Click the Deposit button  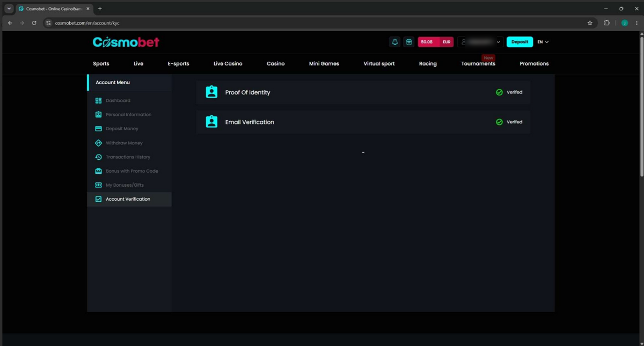pyautogui.click(x=519, y=42)
